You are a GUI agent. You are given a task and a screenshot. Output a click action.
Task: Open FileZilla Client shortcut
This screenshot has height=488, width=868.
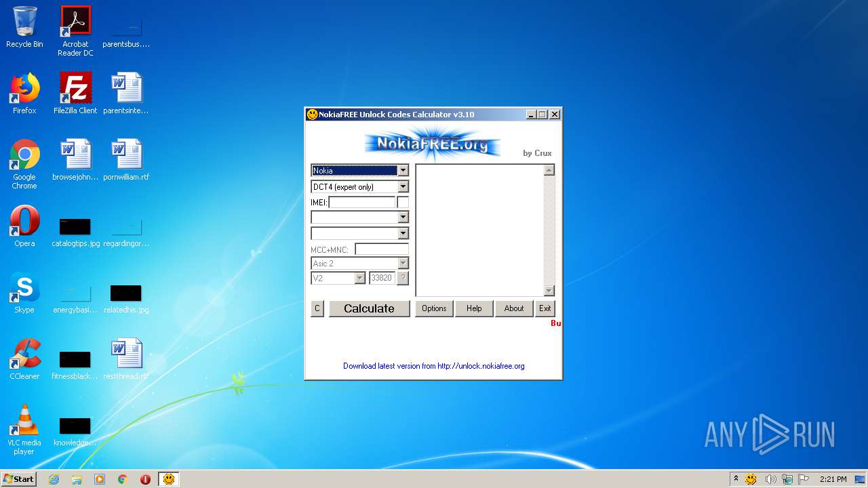click(x=75, y=94)
